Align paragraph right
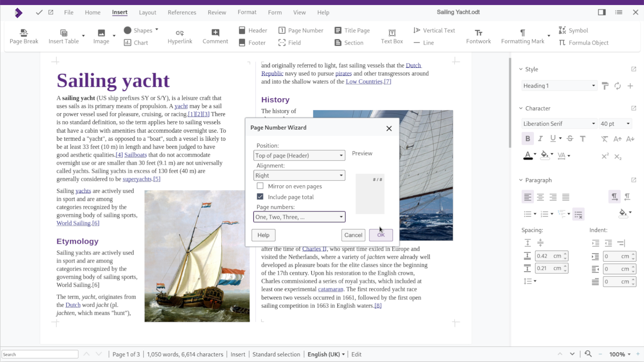This screenshot has height=362, width=644. [553, 197]
